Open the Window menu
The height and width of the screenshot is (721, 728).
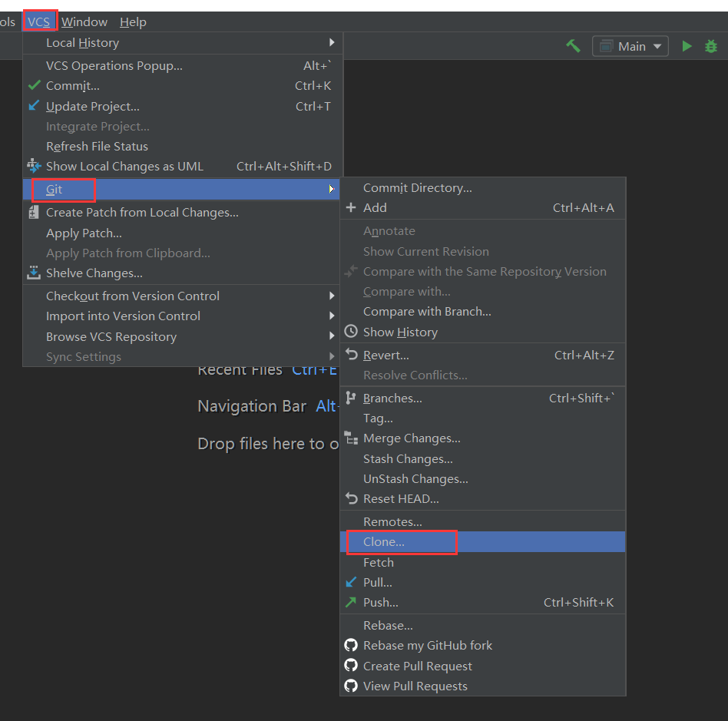[84, 21]
